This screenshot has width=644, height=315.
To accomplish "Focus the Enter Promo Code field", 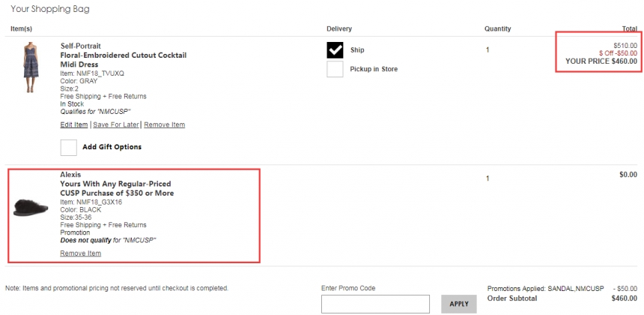I will pyautogui.click(x=375, y=304).
